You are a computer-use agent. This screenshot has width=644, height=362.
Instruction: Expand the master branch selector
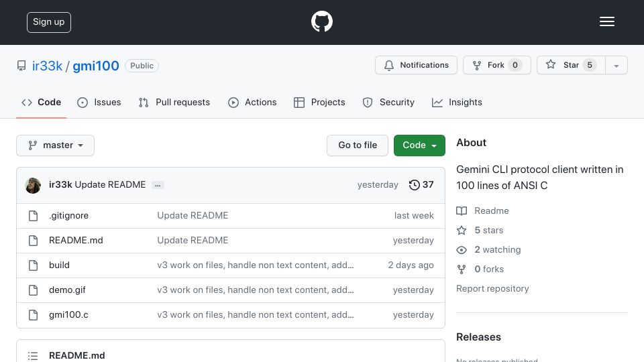(x=56, y=145)
